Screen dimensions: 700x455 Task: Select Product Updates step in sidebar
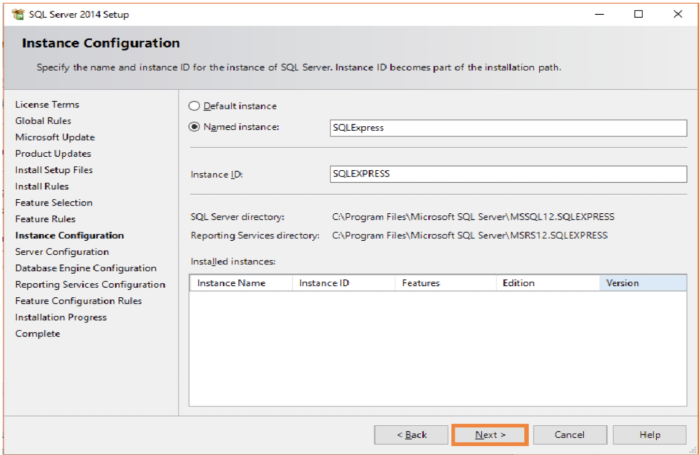coord(53,154)
